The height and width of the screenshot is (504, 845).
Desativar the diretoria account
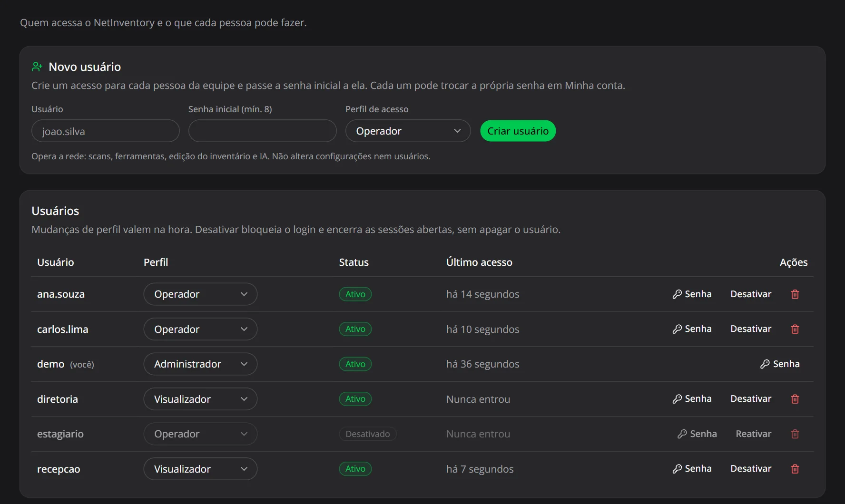(x=751, y=398)
